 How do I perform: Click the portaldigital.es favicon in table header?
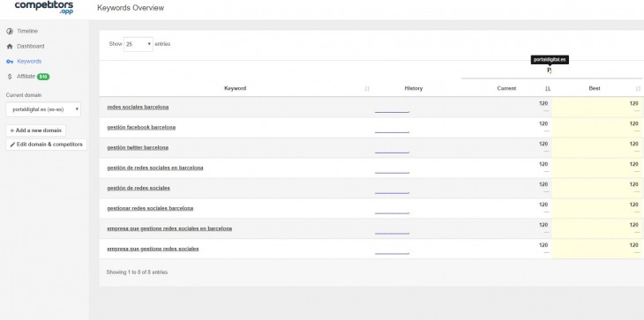550,71
